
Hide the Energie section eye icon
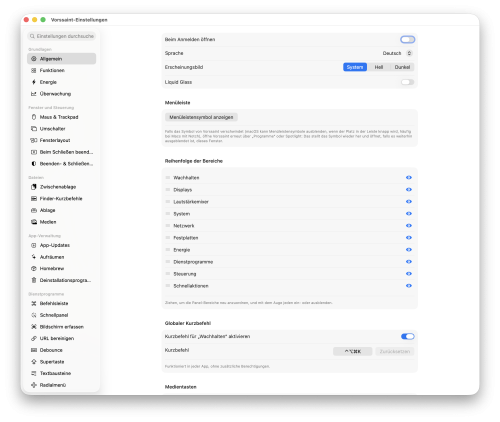409,250
